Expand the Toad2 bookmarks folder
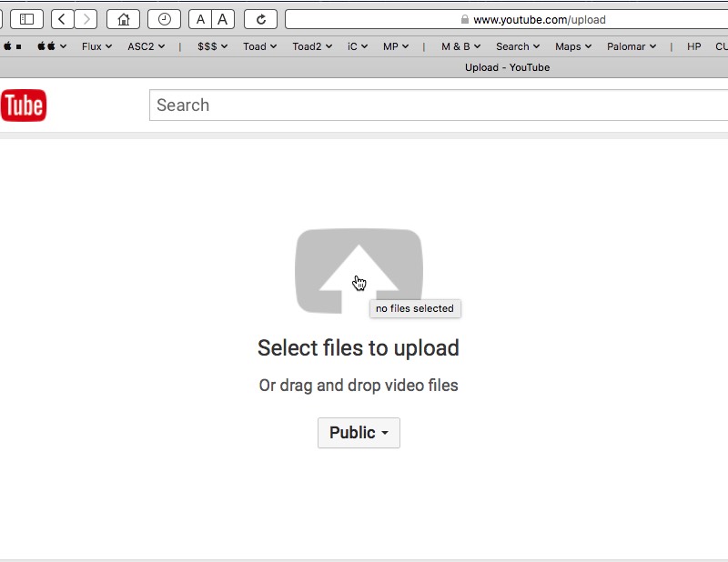The height and width of the screenshot is (562, 728). tap(312, 46)
